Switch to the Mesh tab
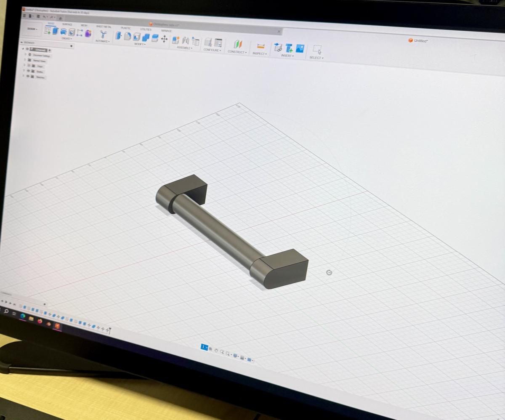 click(84, 25)
